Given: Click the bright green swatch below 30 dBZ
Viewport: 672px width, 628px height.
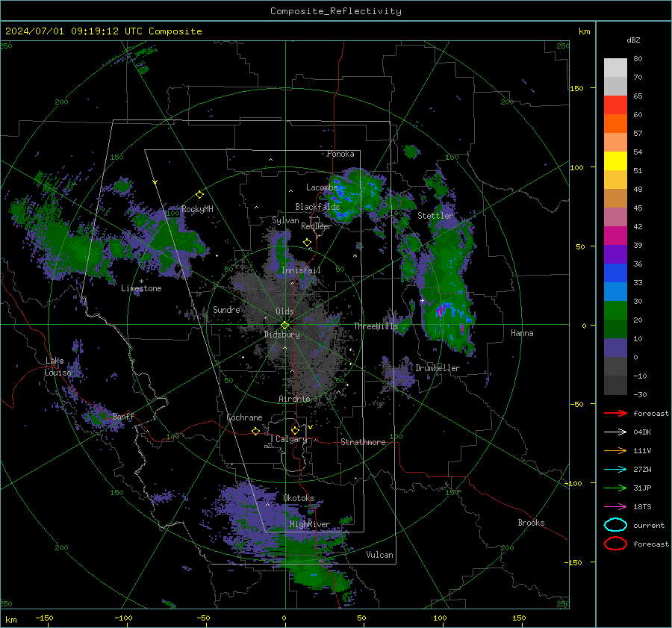Looking at the screenshot, I should pyautogui.click(x=615, y=310).
